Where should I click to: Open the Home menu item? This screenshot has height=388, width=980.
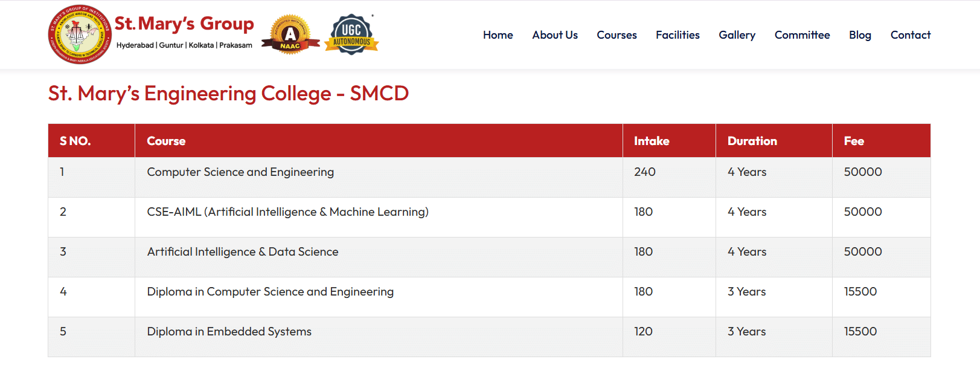498,35
